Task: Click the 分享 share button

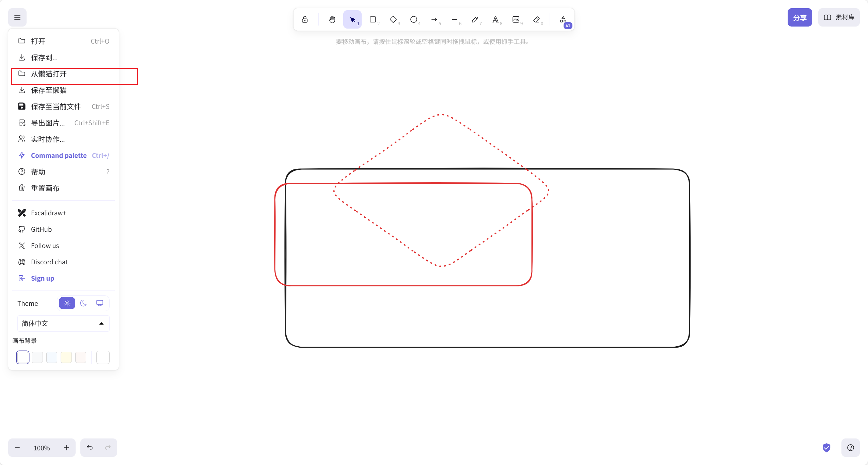Action: (800, 17)
